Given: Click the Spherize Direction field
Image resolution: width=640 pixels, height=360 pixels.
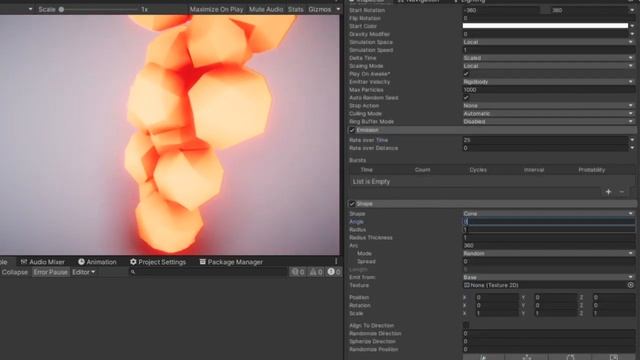Looking at the screenshot, I should coord(549,341).
